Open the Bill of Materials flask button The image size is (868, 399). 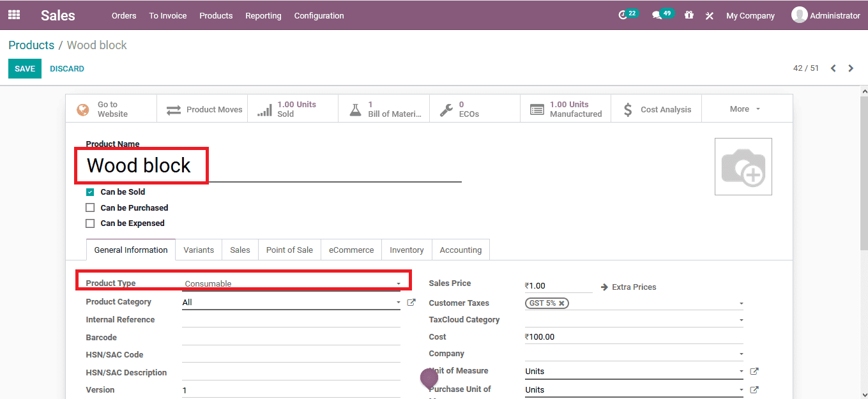pyautogui.click(x=384, y=109)
